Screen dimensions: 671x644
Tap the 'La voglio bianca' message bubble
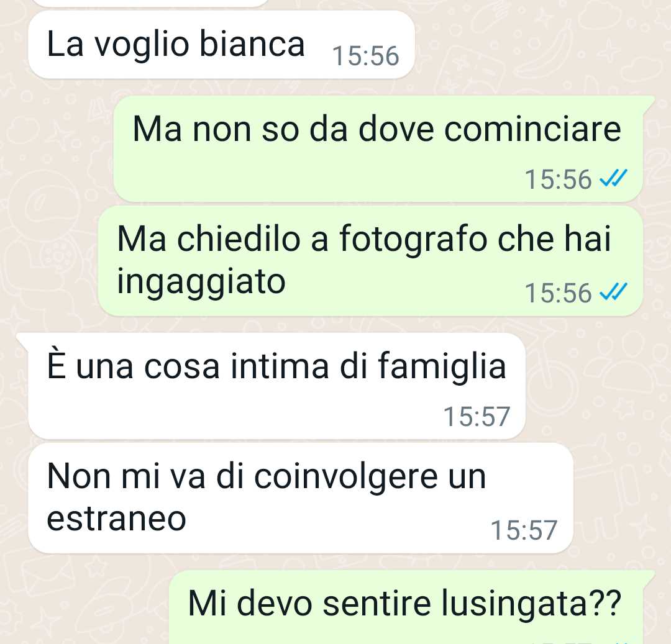[x=221, y=45]
